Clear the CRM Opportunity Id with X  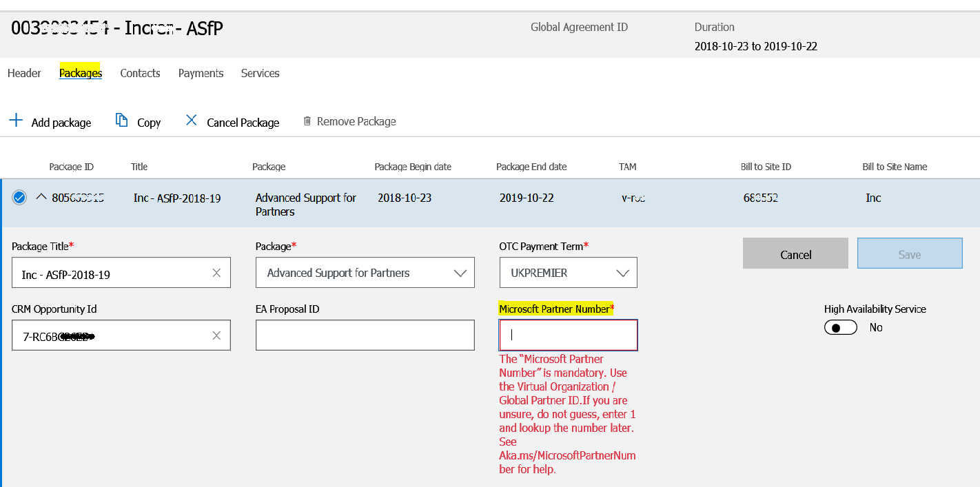coord(216,335)
